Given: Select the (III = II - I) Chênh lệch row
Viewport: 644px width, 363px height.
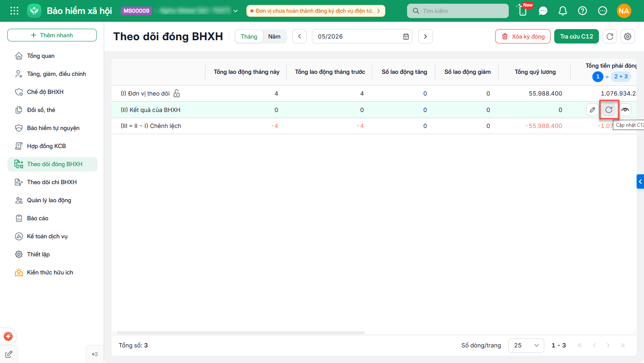Looking at the screenshot, I should [374, 126].
